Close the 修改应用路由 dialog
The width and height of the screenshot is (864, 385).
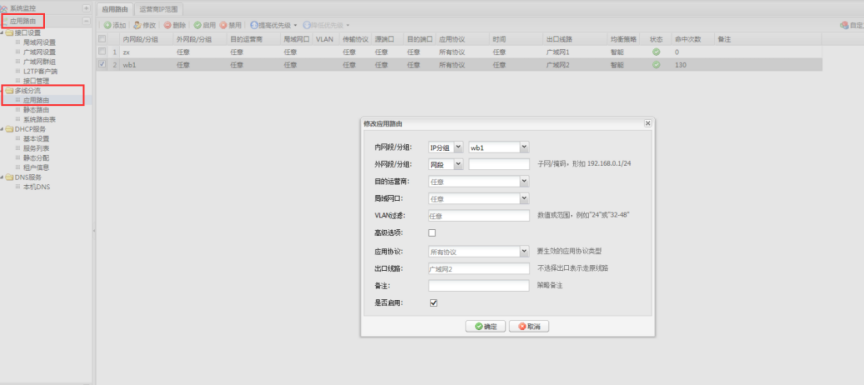(x=647, y=123)
